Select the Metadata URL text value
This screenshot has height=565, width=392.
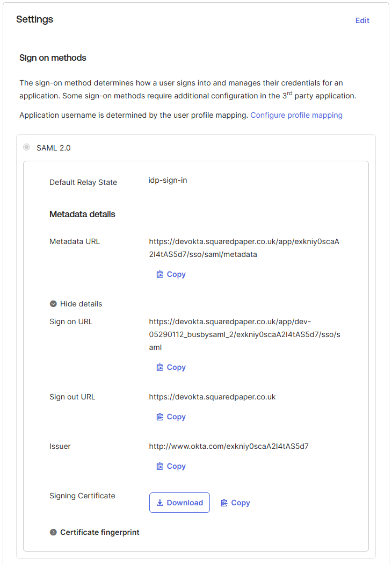(x=244, y=248)
